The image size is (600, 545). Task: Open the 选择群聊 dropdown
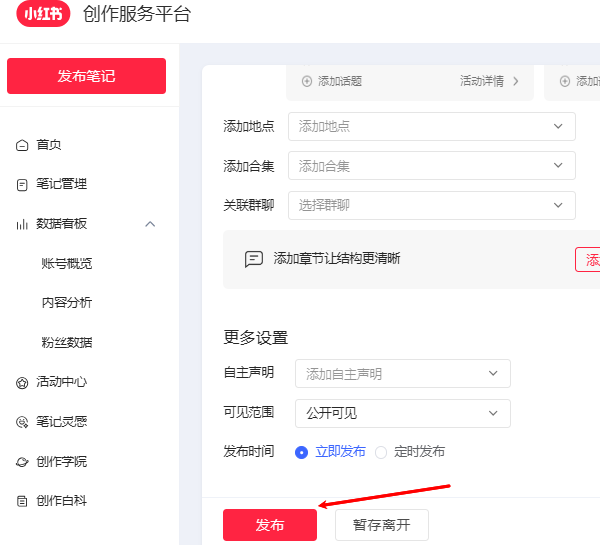tap(432, 206)
